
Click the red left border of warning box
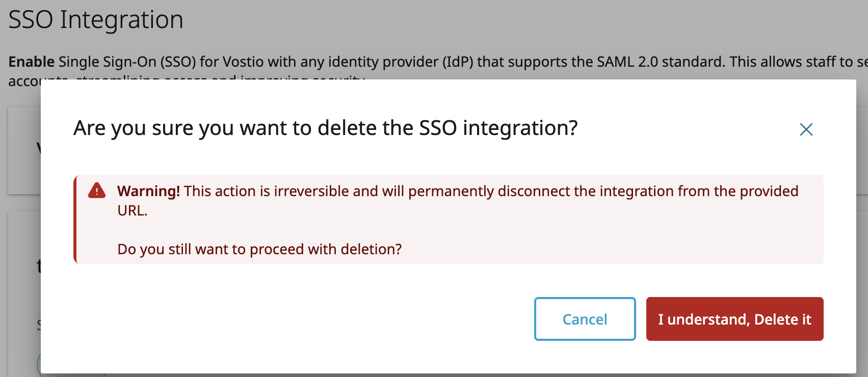point(75,220)
